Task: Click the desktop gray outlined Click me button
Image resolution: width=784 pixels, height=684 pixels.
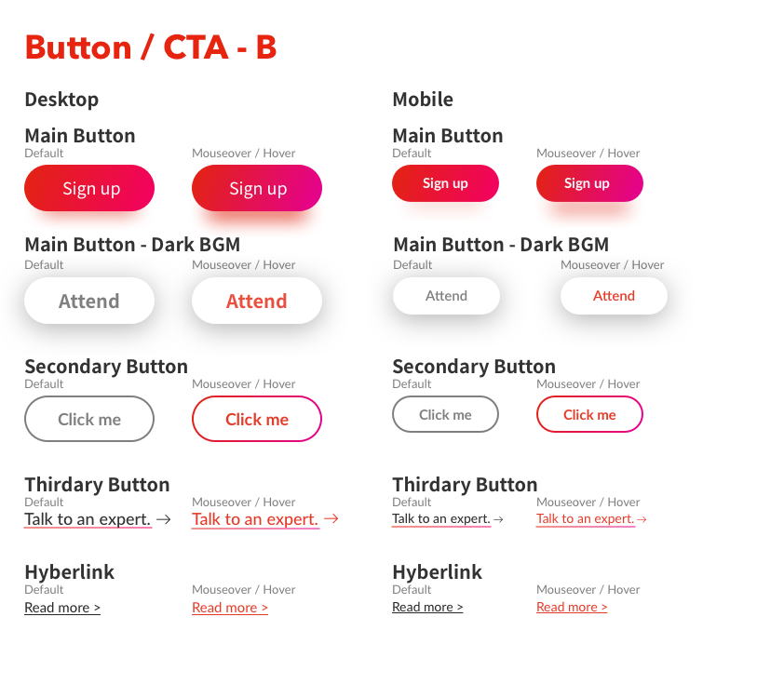Action: [x=89, y=419]
